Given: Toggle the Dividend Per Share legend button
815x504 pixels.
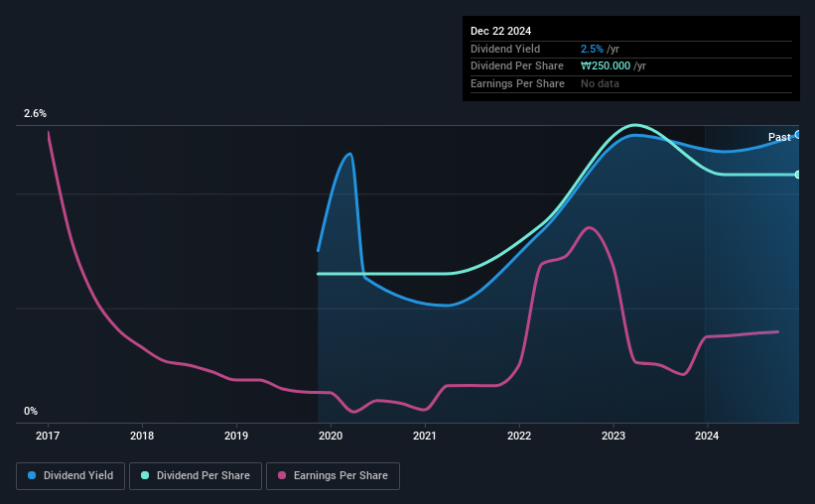Looking at the screenshot, I should pos(196,476).
